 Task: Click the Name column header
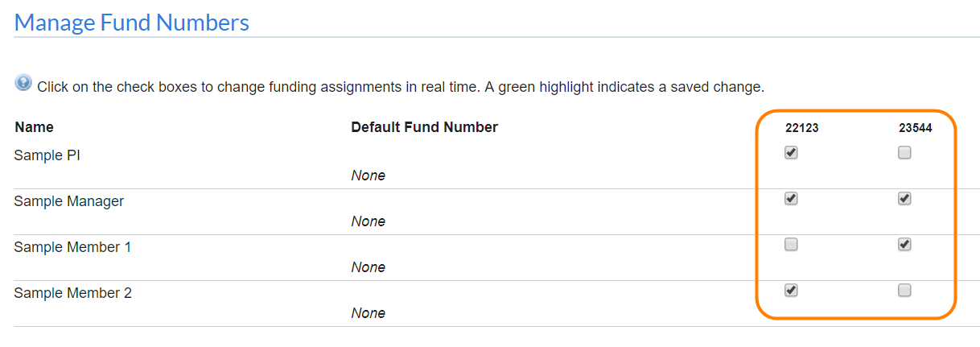pos(34,127)
